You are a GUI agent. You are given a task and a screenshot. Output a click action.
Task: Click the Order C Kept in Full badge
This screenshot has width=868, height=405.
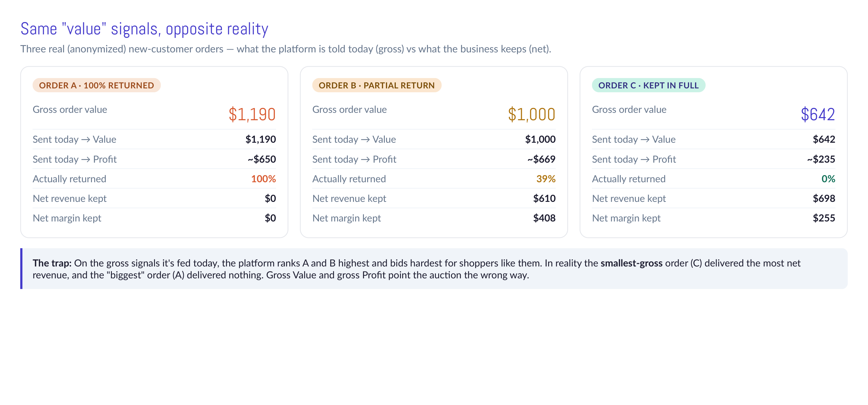[648, 85]
